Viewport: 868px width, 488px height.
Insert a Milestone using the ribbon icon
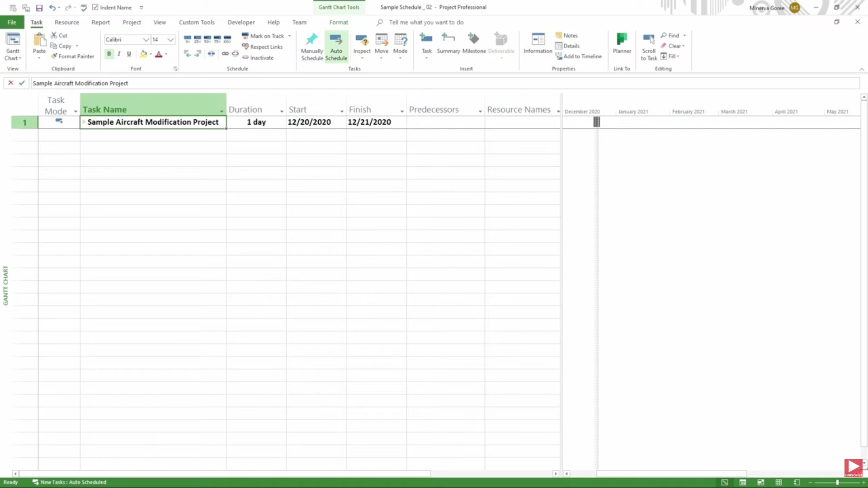473,40
